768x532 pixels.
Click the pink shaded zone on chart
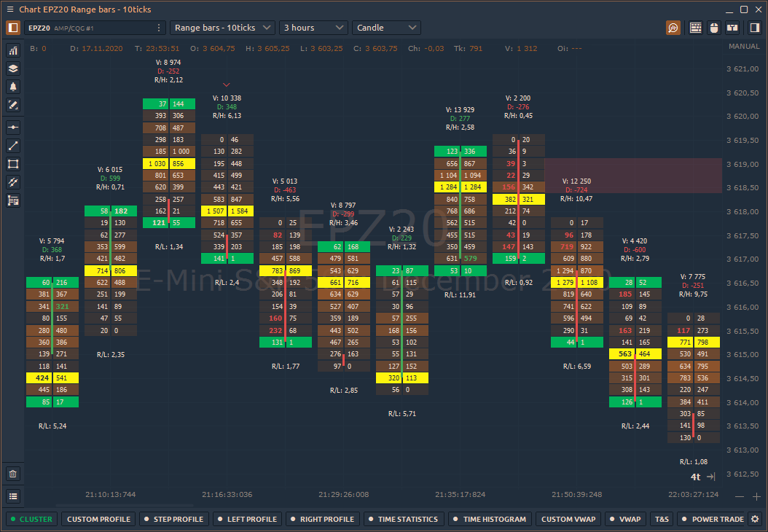coord(632,176)
